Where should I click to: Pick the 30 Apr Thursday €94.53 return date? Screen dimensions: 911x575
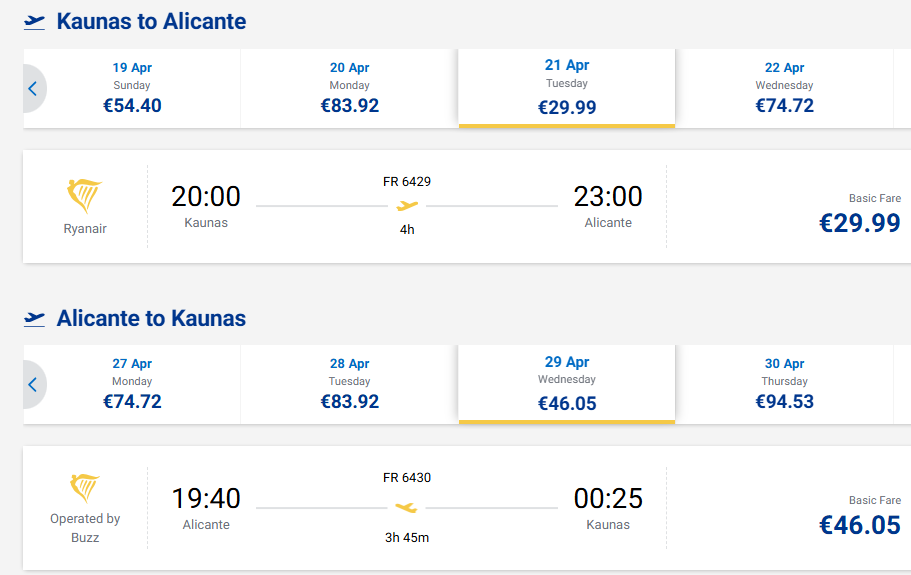(784, 384)
